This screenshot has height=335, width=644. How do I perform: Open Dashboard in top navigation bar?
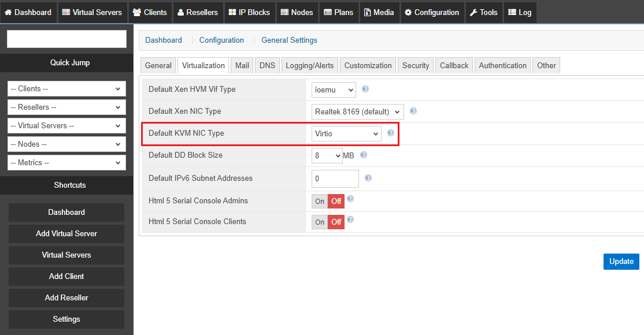coord(28,12)
